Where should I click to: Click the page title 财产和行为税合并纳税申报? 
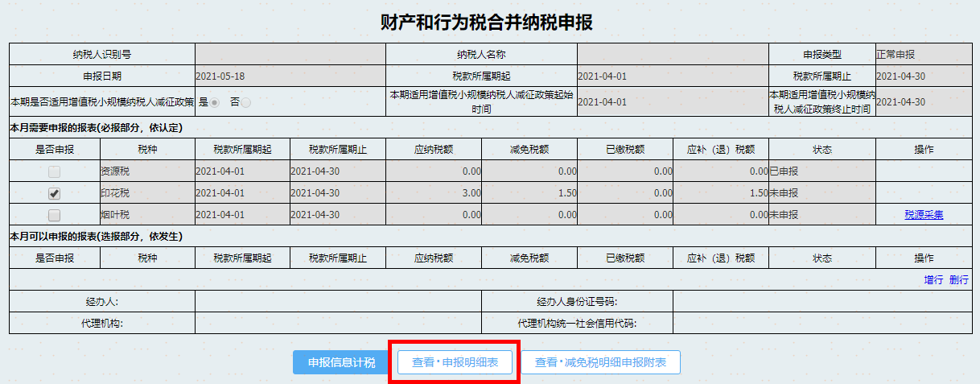click(487, 23)
